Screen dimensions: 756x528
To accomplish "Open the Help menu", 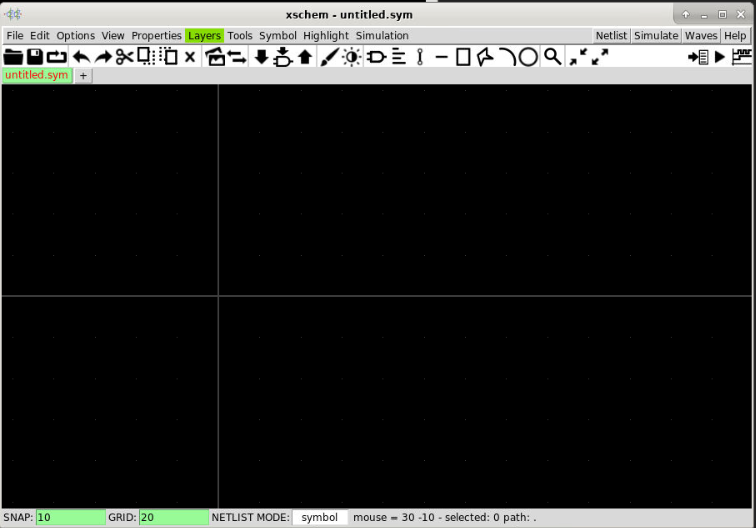I will pos(735,36).
